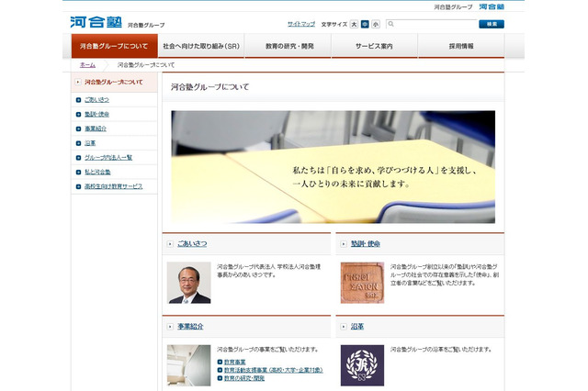Click arrow icon beside 塾訓・使命 heading

pyautogui.click(x=344, y=244)
